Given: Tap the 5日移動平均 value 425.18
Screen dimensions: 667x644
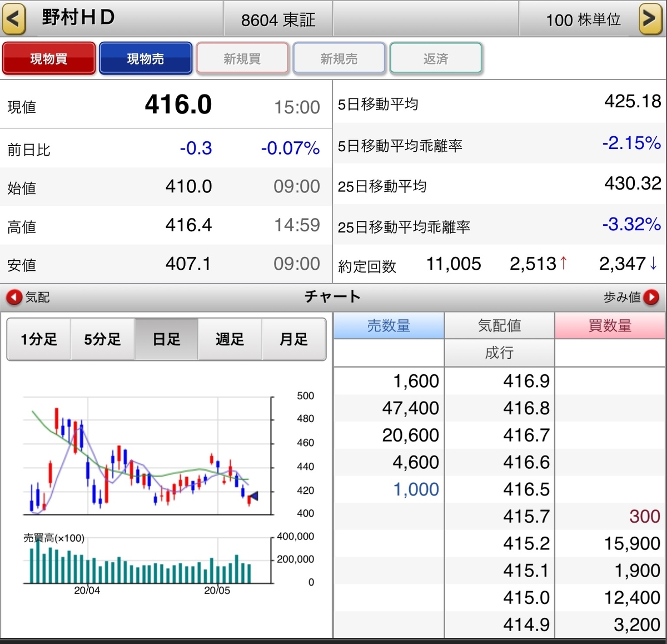Looking at the screenshot, I should click(x=633, y=101).
